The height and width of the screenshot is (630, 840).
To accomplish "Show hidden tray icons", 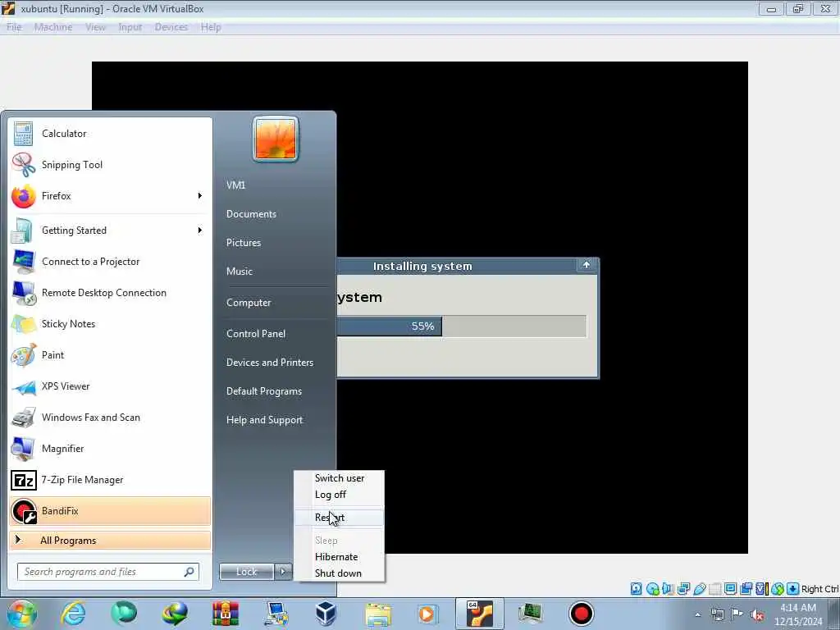I will click(x=697, y=615).
